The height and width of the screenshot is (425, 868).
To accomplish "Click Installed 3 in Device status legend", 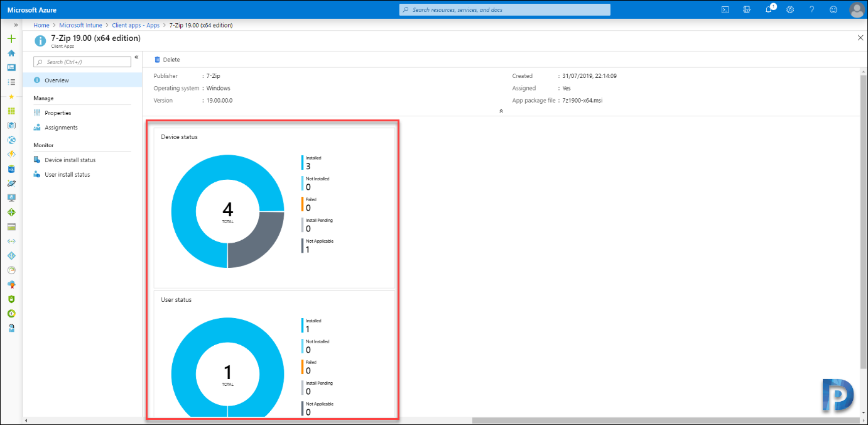I will [x=313, y=163].
